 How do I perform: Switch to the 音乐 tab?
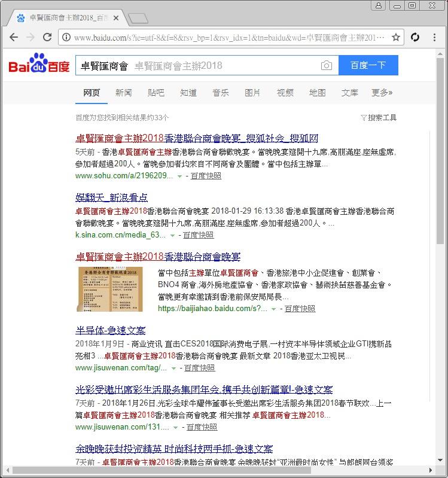[220, 93]
